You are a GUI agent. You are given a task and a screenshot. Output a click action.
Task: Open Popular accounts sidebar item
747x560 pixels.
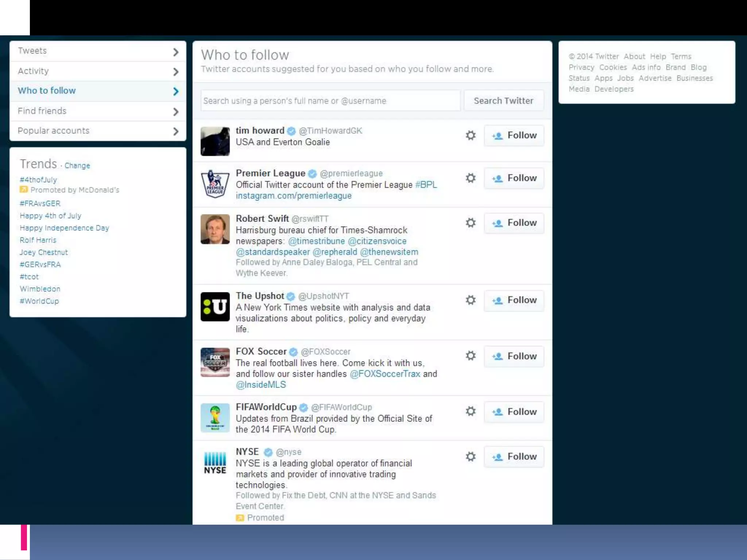(x=98, y=131)
